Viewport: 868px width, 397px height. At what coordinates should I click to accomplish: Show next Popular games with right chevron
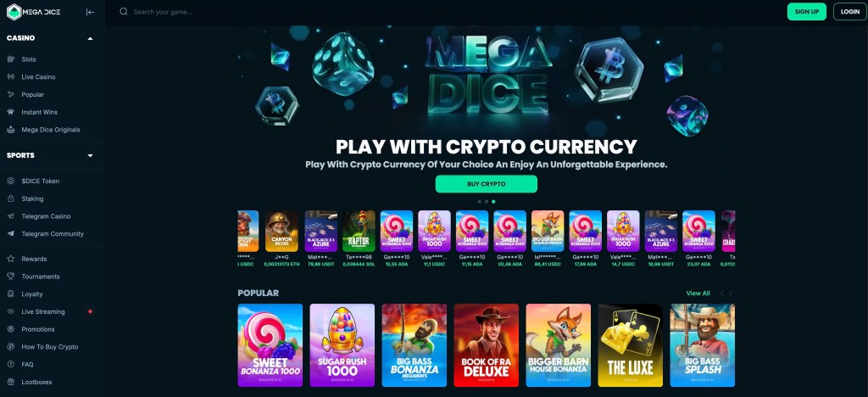coord(731,293)
